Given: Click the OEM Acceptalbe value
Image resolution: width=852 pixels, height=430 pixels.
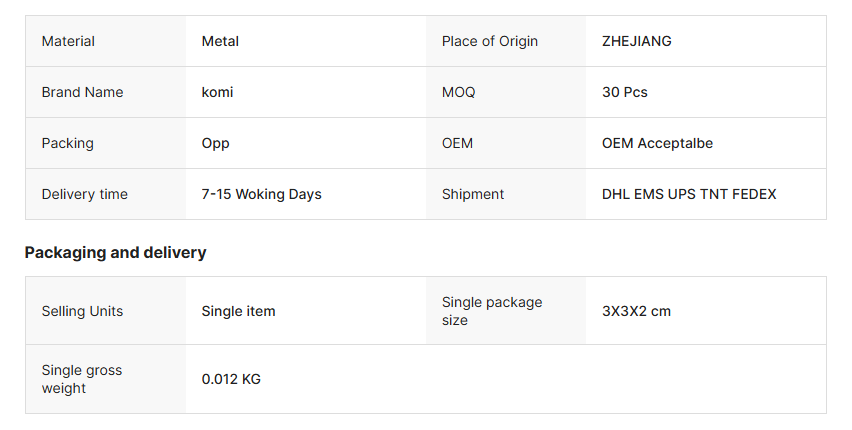Looking at the screenshot, I should (657, 143).
